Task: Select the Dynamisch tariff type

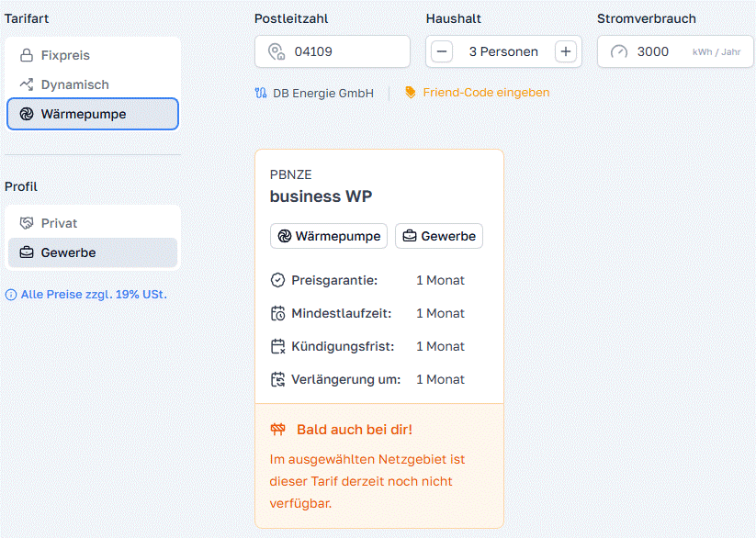Action: pyautogui.click(x=74, y=84)
